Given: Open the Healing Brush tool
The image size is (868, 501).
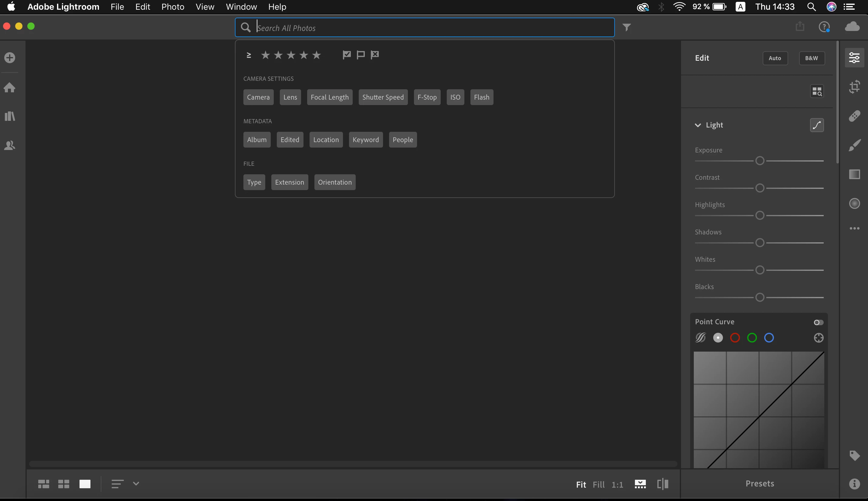Looking at the screenshot, I should tap(854, 116).
